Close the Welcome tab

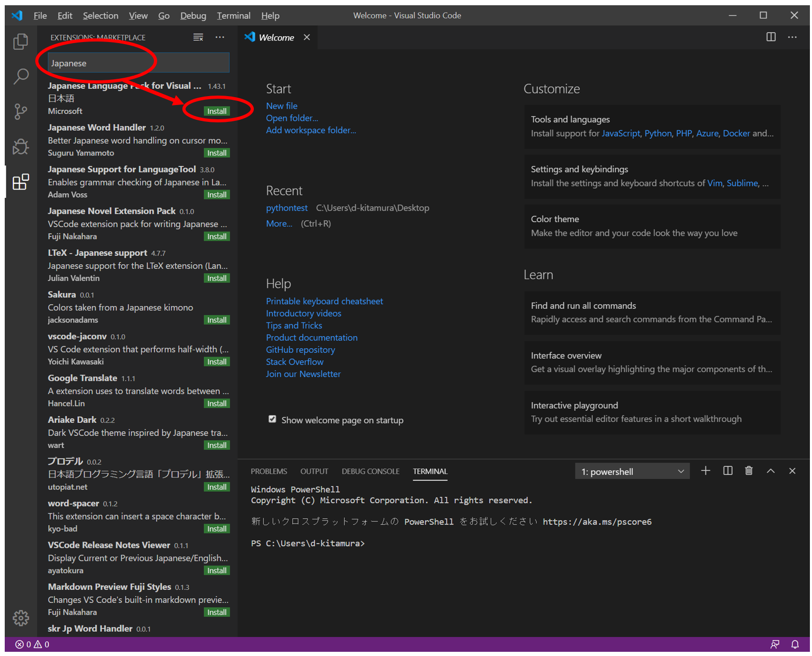click(x=307, y=37)
